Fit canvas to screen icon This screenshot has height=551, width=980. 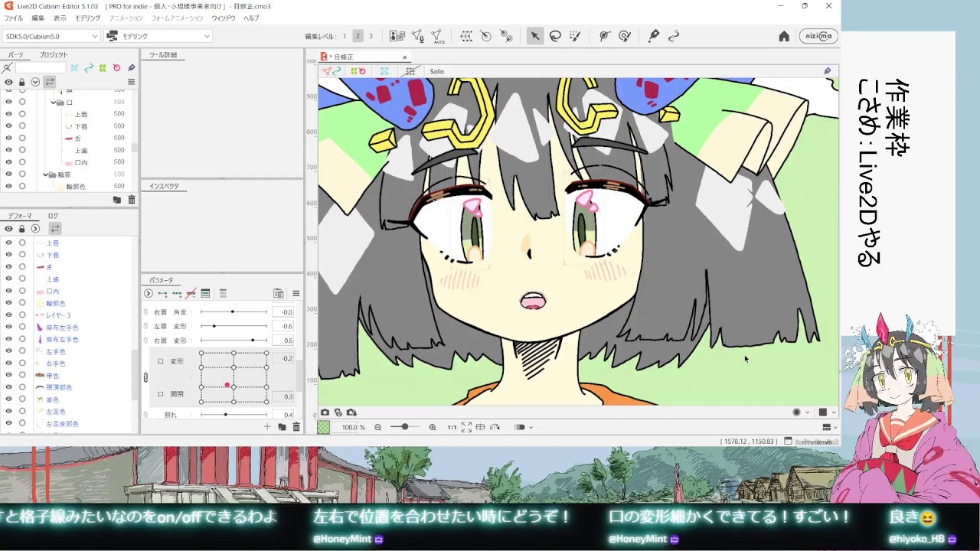click(466, 427)
